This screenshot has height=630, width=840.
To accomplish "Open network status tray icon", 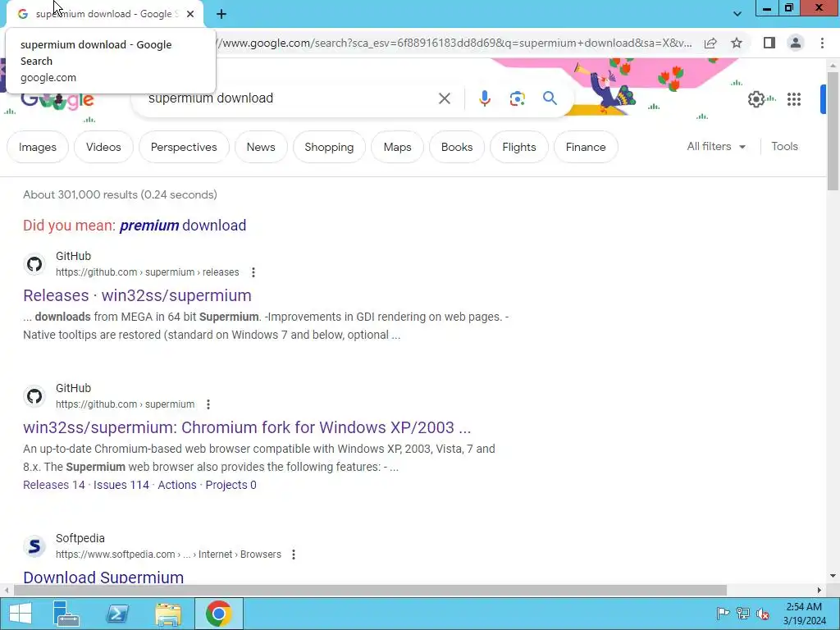I will [x=743, y=614].
